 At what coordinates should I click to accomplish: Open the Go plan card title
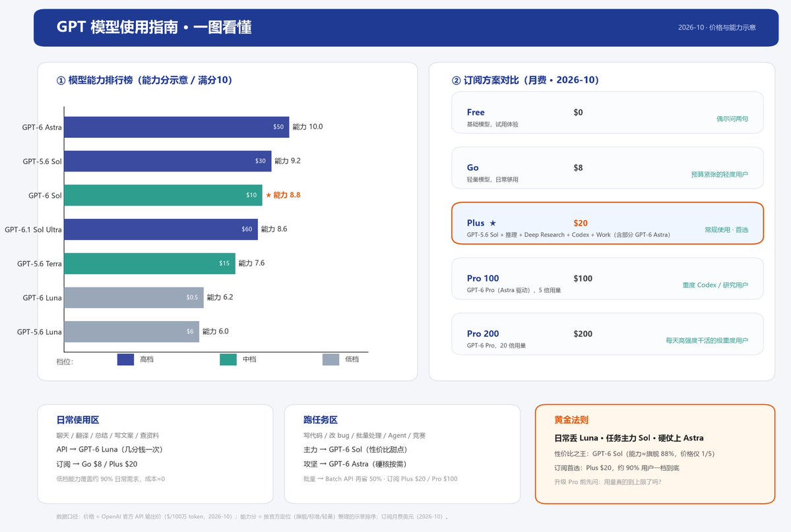(472, 167)
